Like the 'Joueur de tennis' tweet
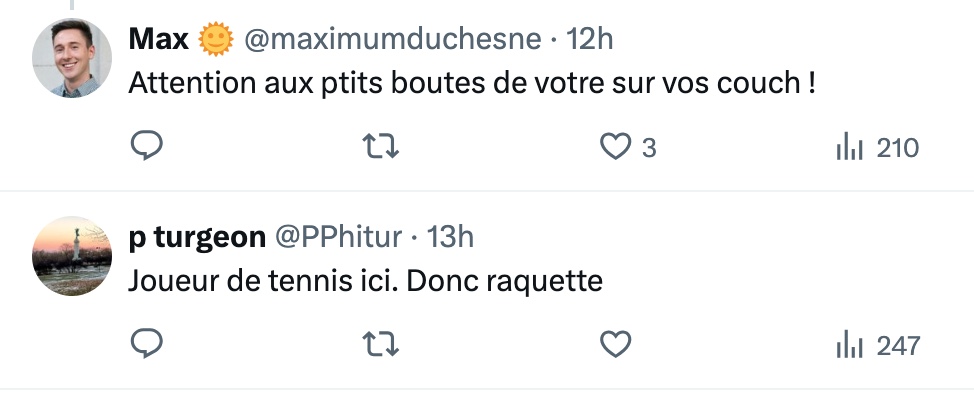The width and height of the screenshot is (974, 394). coord(615,344)
